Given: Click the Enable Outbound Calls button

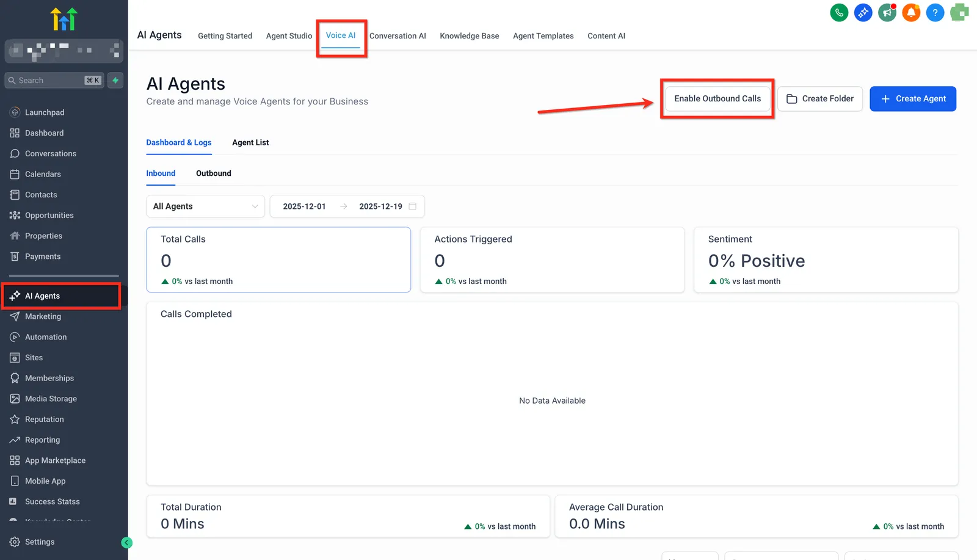Looking at the screenshot, I should [x=717, y=98].
